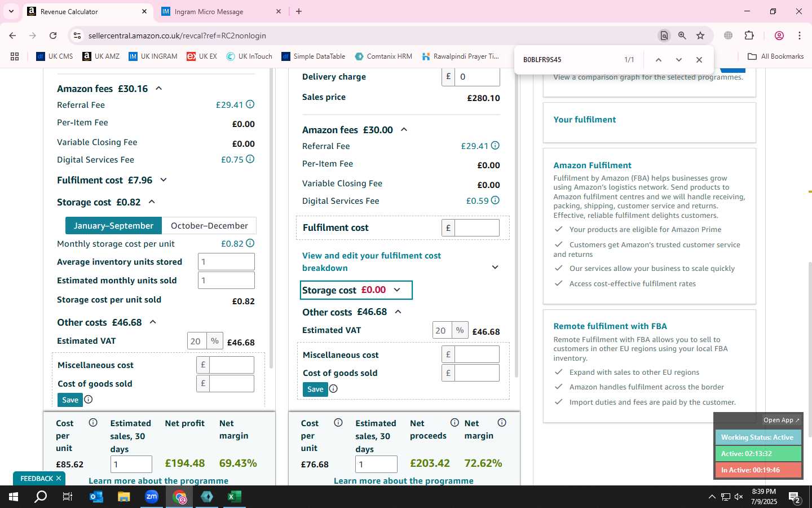This screenshot has height=508, width=812.
Task: Switch to the Revenue Calculator tab
Action: click(88, 11)
